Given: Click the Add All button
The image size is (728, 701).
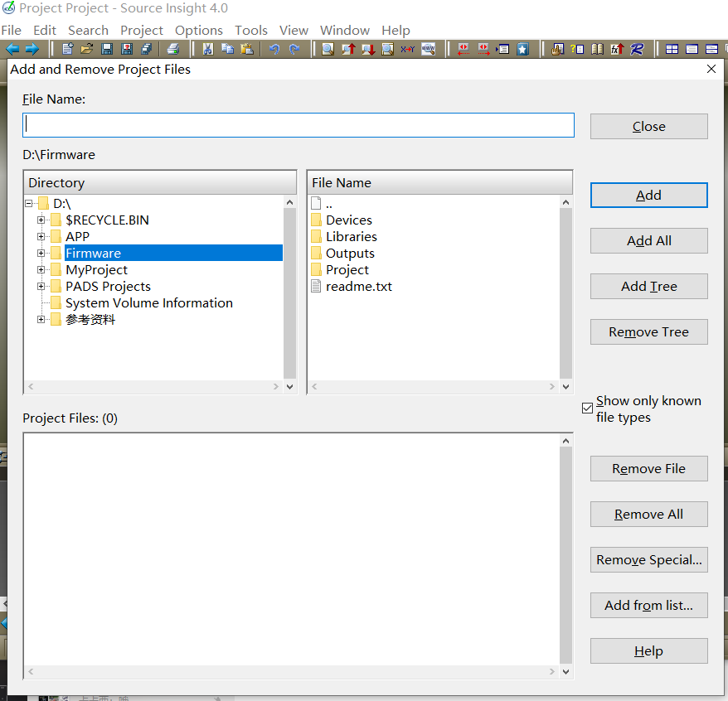Looking at the screenshot, I should pos(648,240).
